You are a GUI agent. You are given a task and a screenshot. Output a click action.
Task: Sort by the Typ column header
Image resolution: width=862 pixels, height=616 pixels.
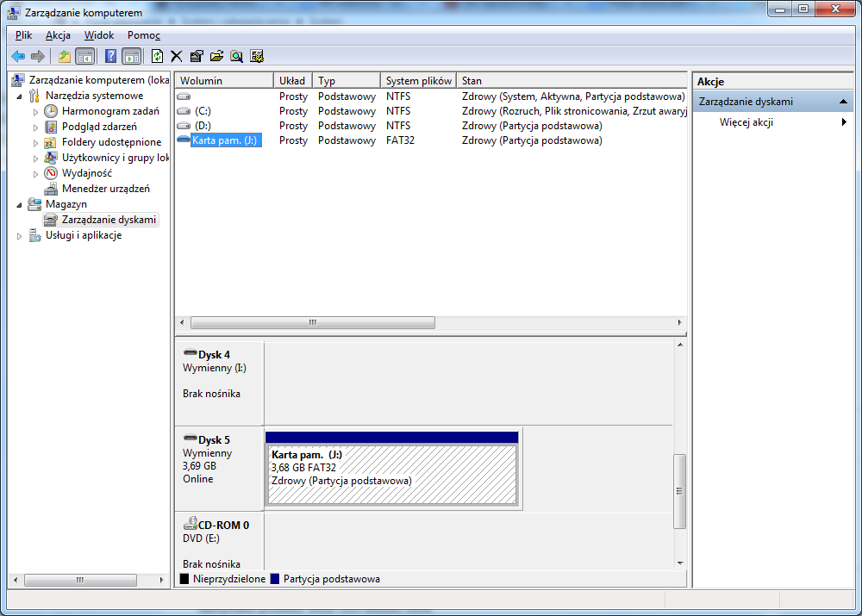click(x=347, y=81)
